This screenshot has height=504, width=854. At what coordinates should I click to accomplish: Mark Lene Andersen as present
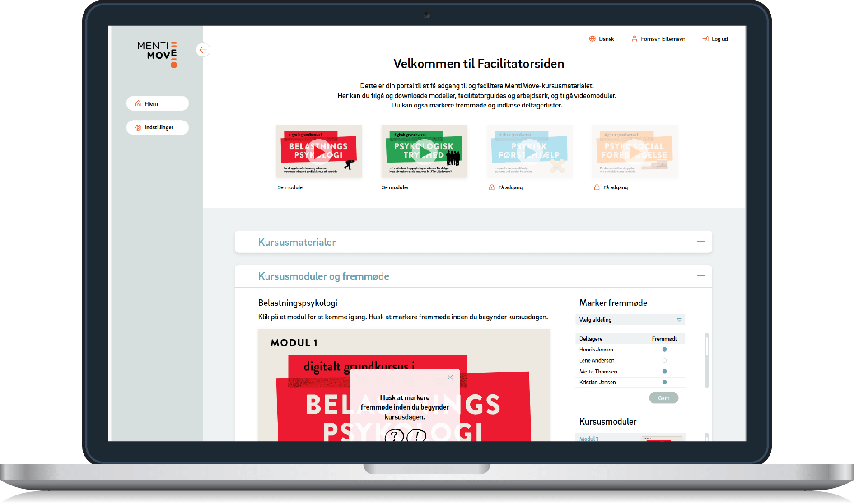[664, 360]
